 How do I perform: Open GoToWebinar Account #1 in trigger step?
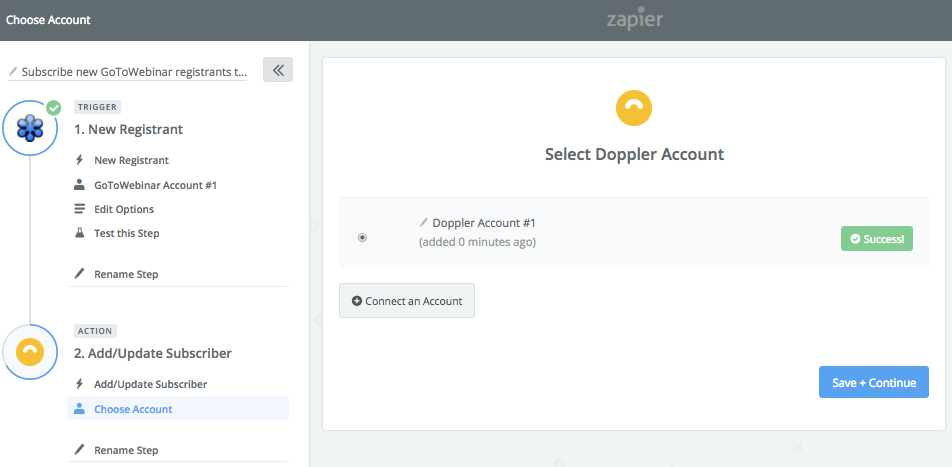[155, 185]
